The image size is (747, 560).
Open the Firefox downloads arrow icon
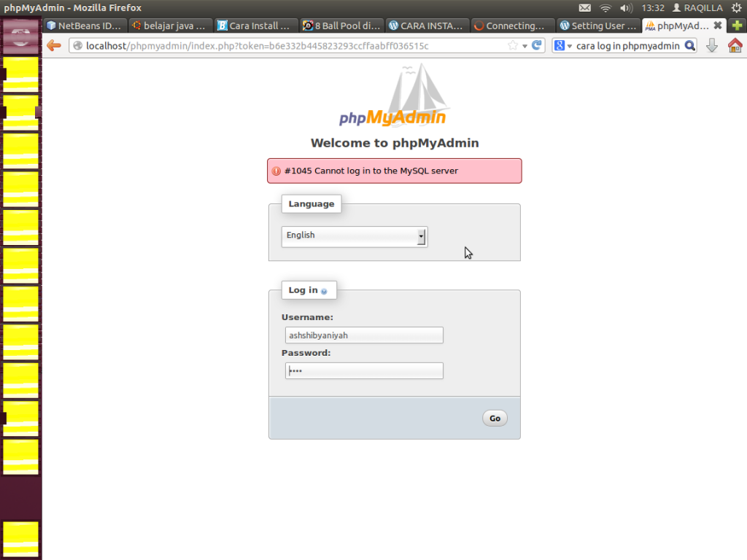point(712,46)
